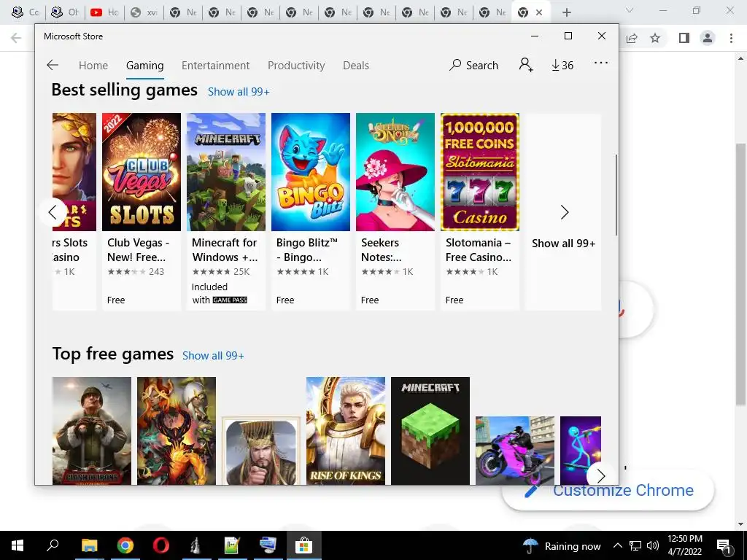The image size is (747, 560).
Task: Open Club Vegas Slots game thumbnail
Action: pos(142,172)
